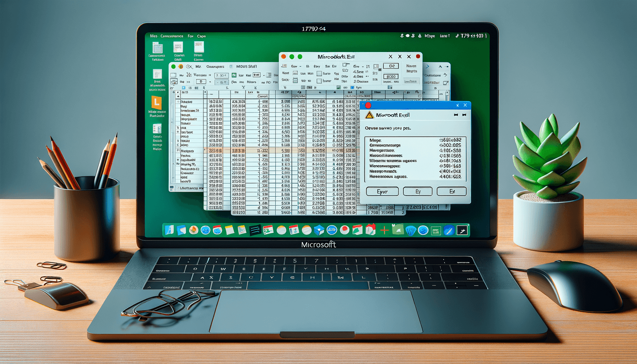The height and width of the screenshot is (364, 637).
Task: Click the green spreadsheet icon in ribbon
Action: pyautogui.click(x=234, y=75)
